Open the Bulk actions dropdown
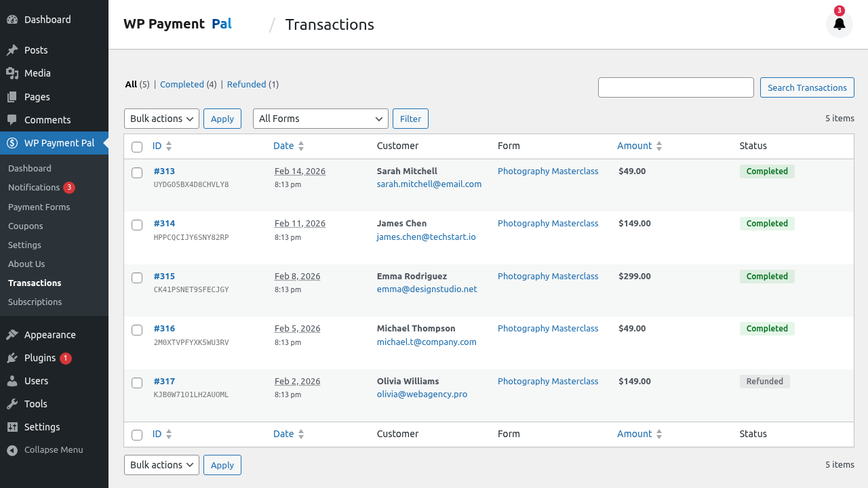Image resolution: width=868 pixels, height=488 pixels. [x=161, y=119]
